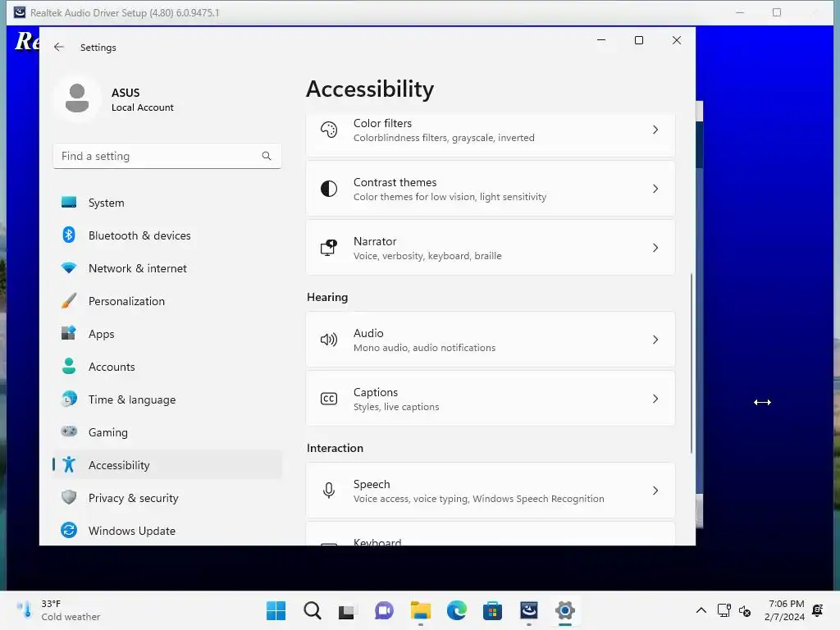The height and width of the screenshot is (630, 840).
Task: Click the Personalization paintbrush icon
Action: tap(69, 300)
